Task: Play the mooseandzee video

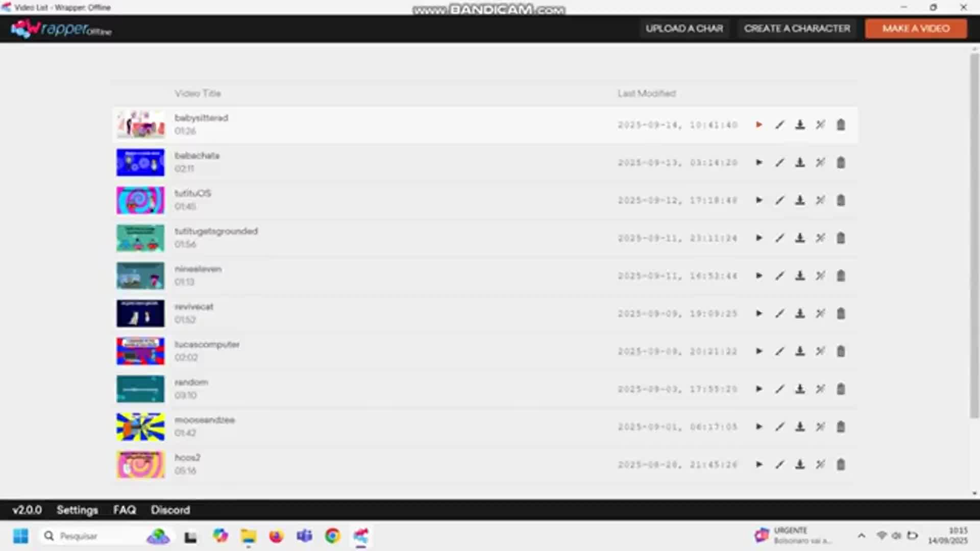Action: [x=759, y=427]
